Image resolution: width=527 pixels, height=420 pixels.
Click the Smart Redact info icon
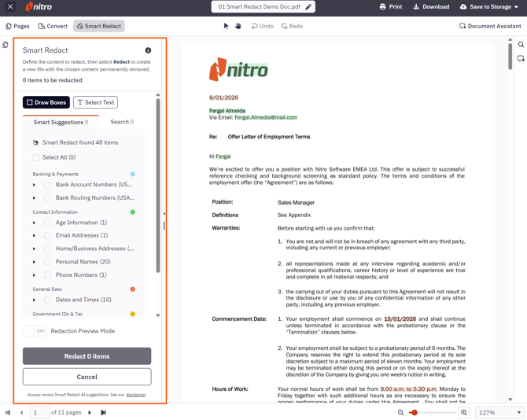tap(148, 50)
